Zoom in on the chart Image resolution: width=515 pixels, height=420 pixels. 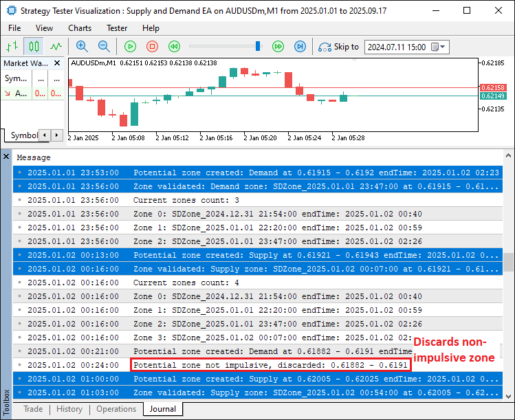click(x=81, y=47)
